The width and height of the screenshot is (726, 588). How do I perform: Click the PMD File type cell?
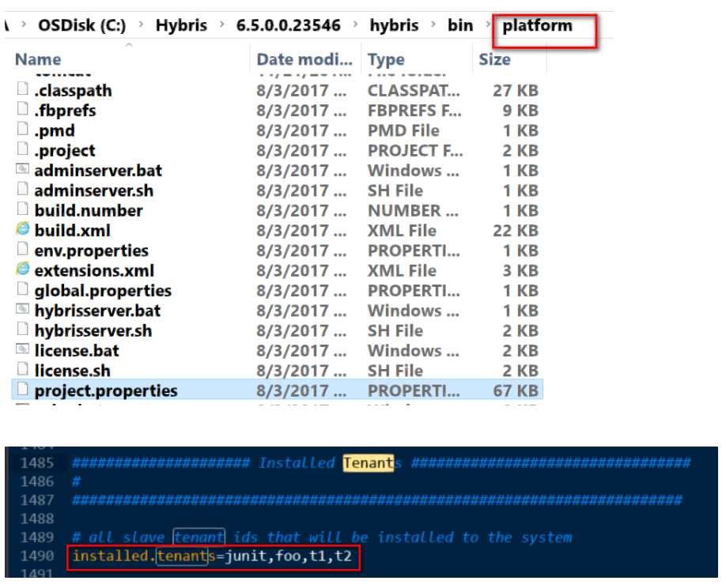[403, 130]
